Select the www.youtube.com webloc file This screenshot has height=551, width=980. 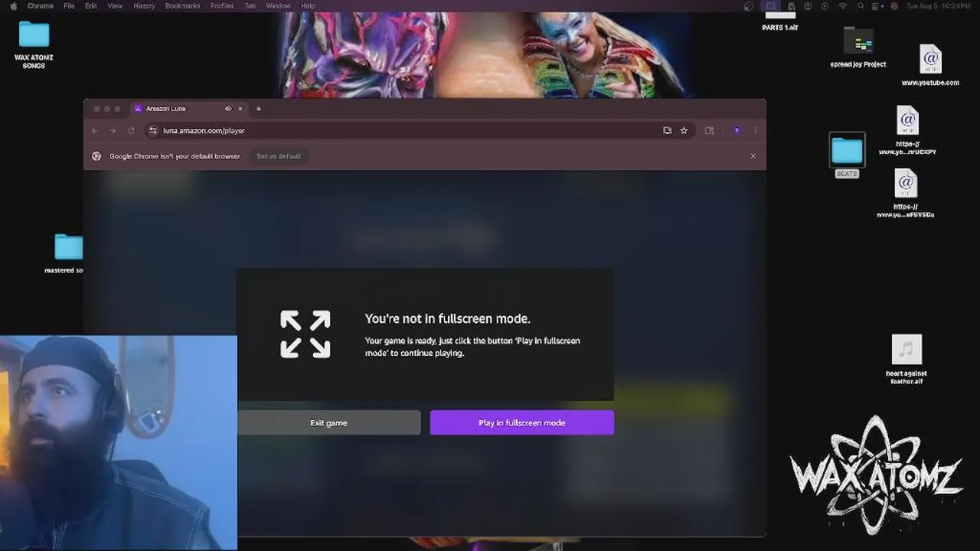tap(930, 65)
